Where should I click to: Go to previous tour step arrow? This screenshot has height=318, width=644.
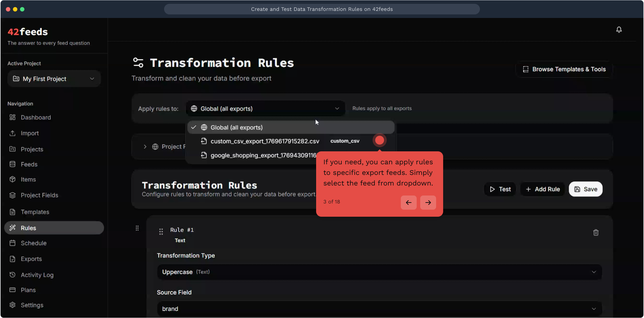pyautogui.click(x=408, y=203)
